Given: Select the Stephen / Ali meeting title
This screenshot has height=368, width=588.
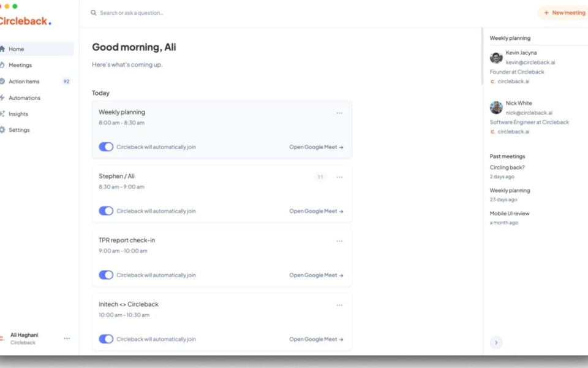Looking at the screenshot, I should coord(116,176).
